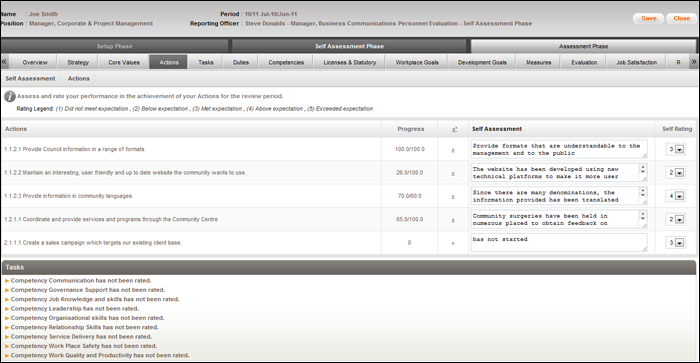Click the Self Rating column header
The height and width of the screenshot is (363, 700).
[x=677, y=129]
